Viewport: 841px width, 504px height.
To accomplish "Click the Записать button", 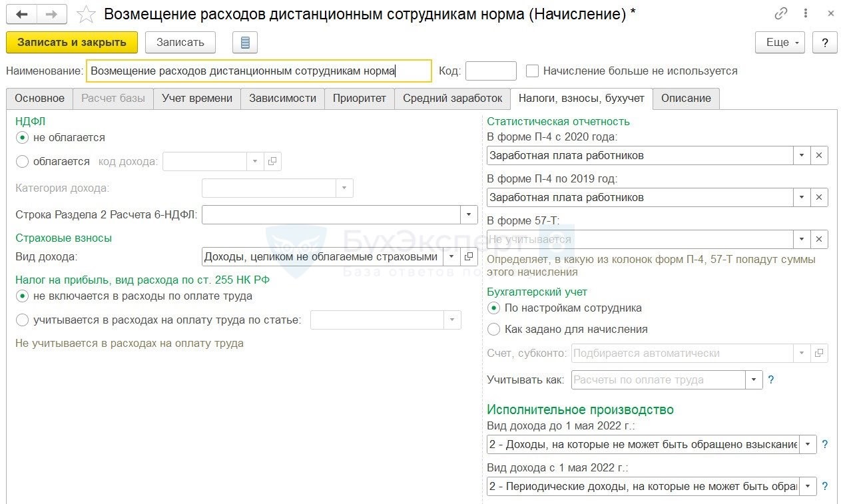I will tap(180, 43).
